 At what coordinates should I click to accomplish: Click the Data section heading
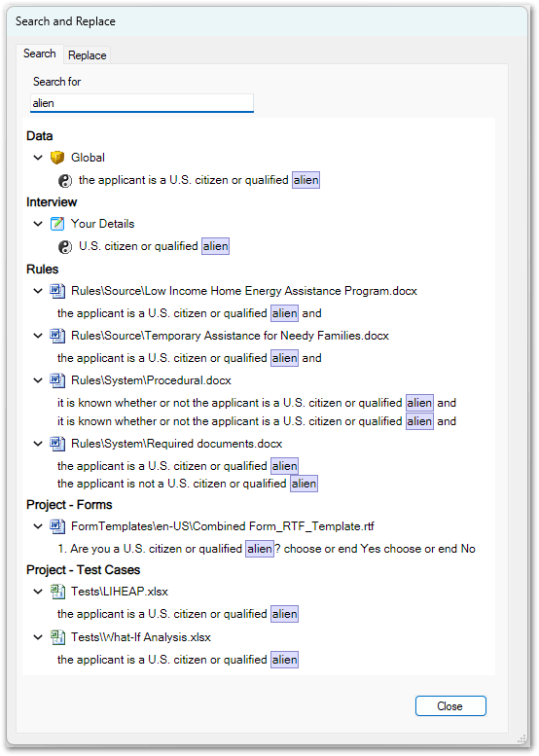click(x=40, y=136)
